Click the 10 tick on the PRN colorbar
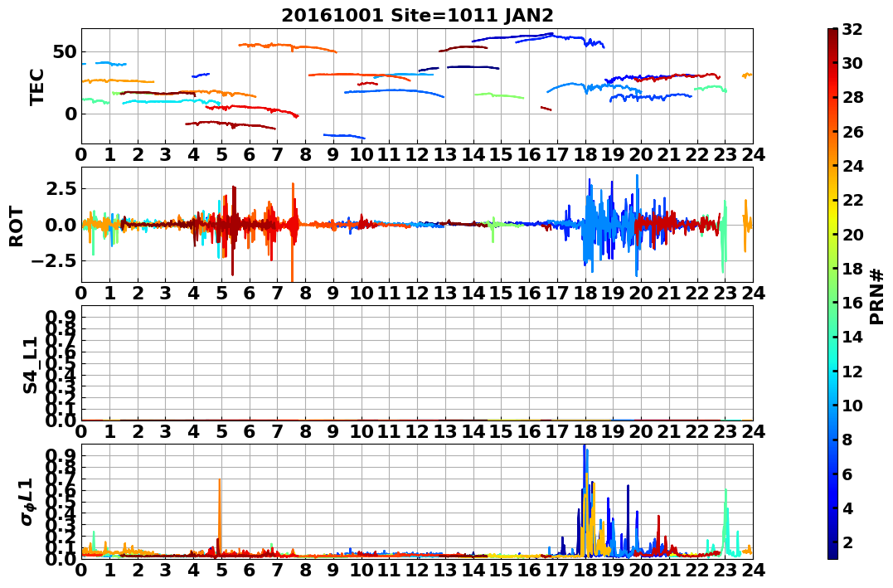Image resolution: width=893 pixels, height=588 pixels. coord(852,405)
